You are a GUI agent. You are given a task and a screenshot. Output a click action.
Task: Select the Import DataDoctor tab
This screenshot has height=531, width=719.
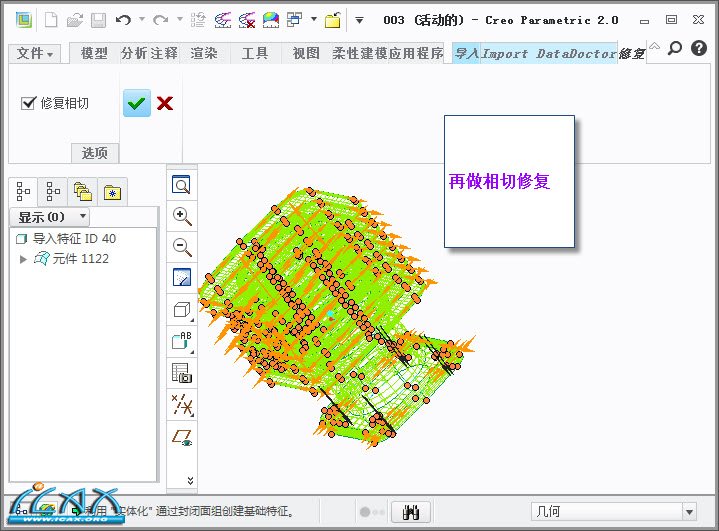coord(549,54)
